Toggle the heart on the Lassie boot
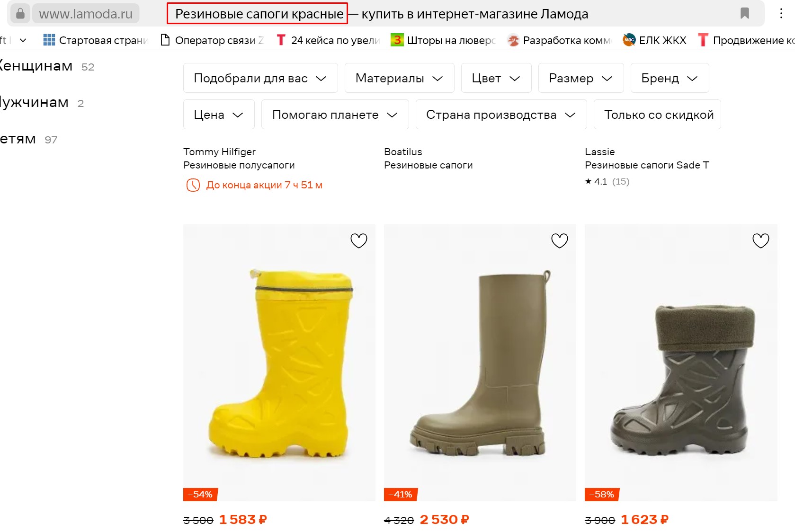 pyautogui.click(x=760, y=241)
